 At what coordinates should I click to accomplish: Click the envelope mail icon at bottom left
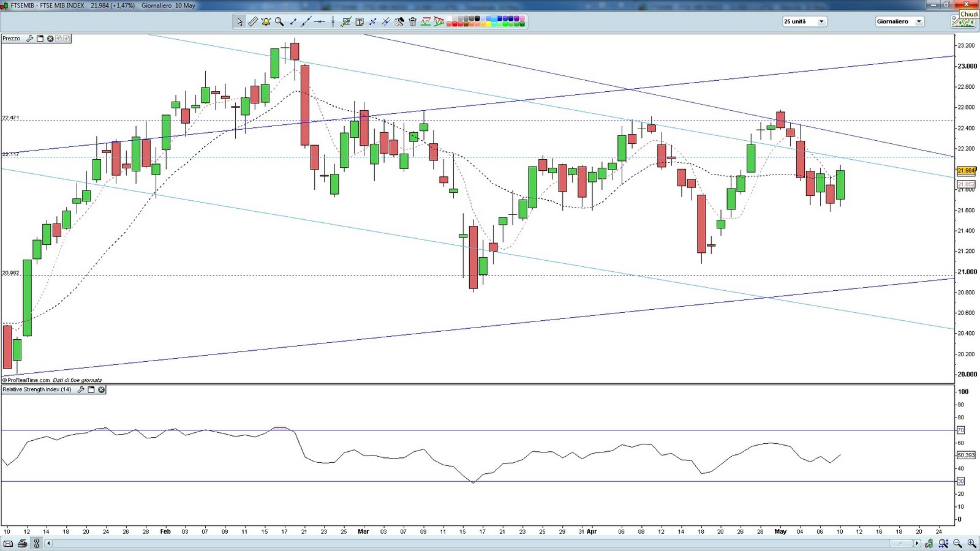(8, 543)
